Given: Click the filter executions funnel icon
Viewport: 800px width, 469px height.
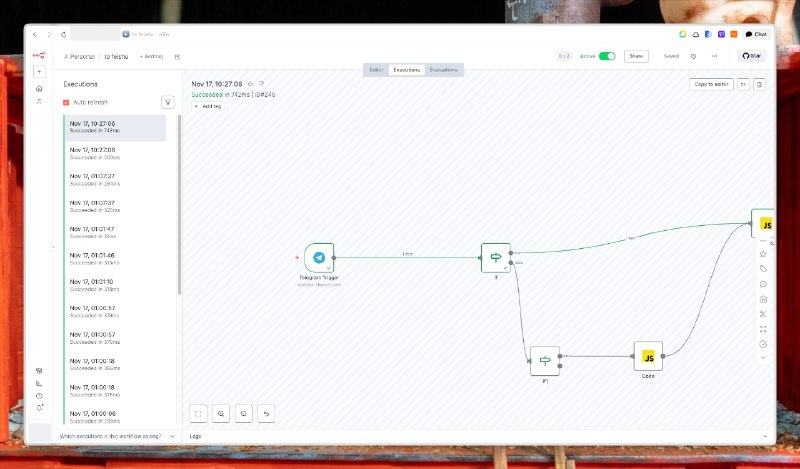Looking at the screenshot, I should coord(168,102).
